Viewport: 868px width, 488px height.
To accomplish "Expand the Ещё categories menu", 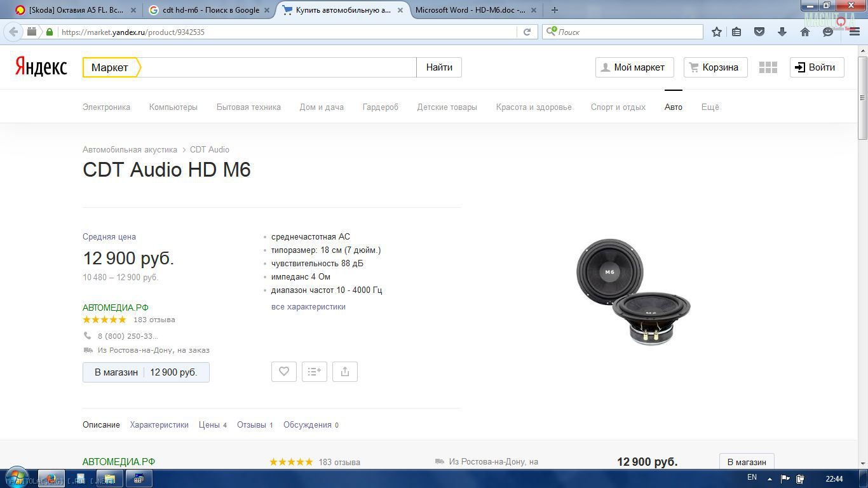I will [710, 107].
